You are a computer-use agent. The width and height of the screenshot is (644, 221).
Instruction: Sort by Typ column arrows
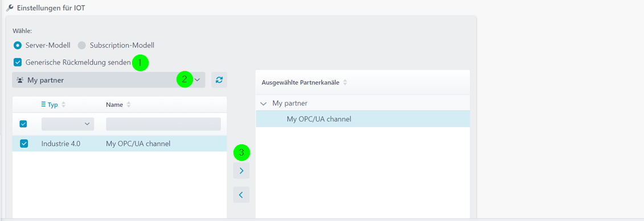coord(64,105)
